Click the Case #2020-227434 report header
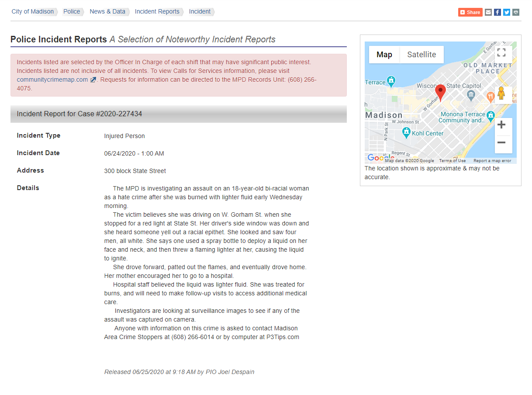532x395 pixels. click(x=179, y=114)
